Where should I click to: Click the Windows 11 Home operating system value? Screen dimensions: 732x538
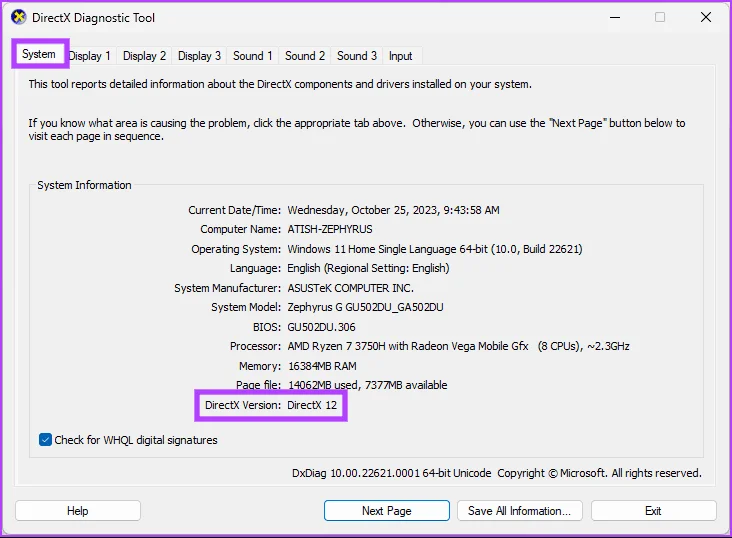pyautogui.click(x=435, y=249)
